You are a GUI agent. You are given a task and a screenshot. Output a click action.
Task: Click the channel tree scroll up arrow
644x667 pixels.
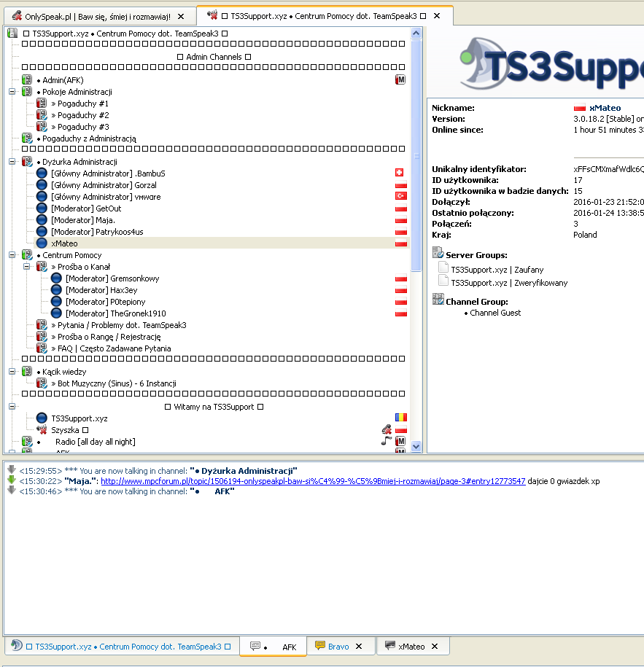[x=416, y=34]
